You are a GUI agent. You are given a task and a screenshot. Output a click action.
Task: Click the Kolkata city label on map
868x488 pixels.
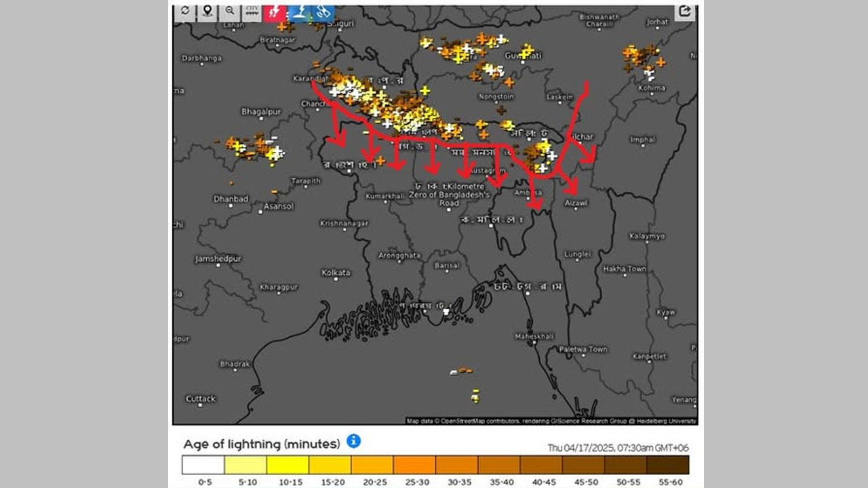point(336,272)
